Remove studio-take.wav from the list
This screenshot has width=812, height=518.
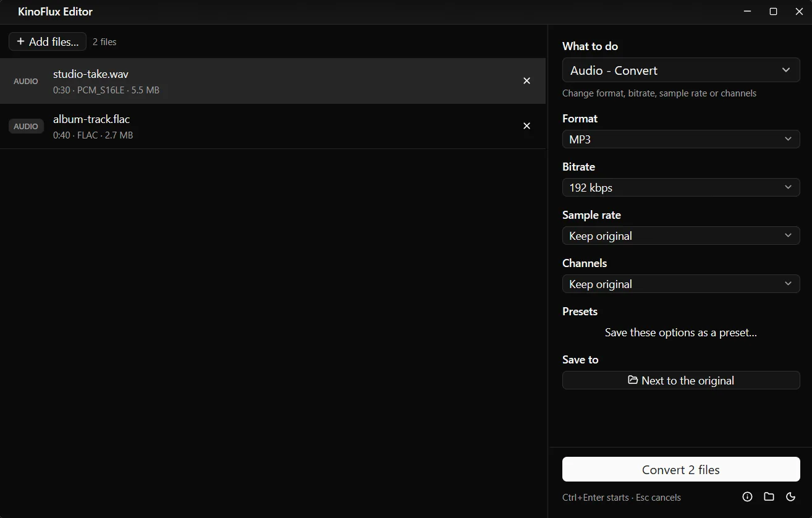click(x=527, y=81)
